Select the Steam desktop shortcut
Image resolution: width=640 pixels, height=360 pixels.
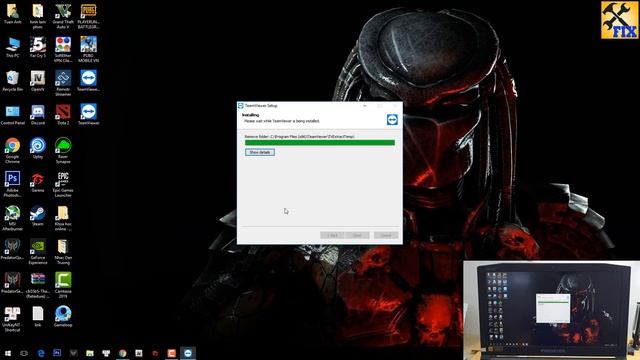tap(38, 216)
